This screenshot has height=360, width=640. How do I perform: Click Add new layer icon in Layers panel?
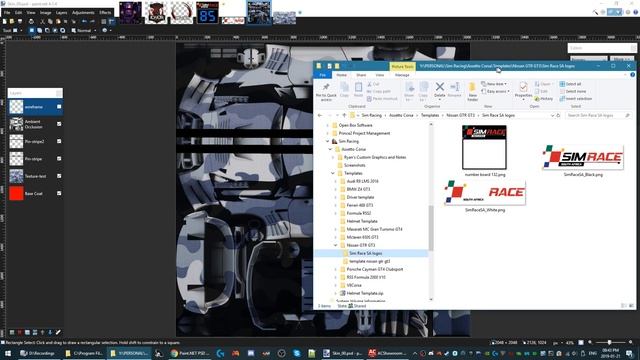click(x=11, y=333)
